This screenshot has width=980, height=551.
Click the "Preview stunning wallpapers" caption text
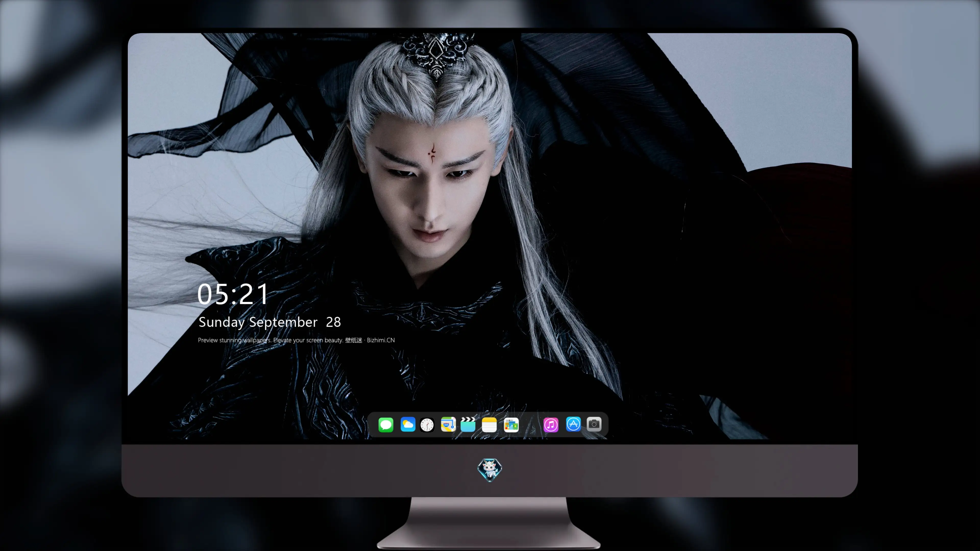(296, 340)
